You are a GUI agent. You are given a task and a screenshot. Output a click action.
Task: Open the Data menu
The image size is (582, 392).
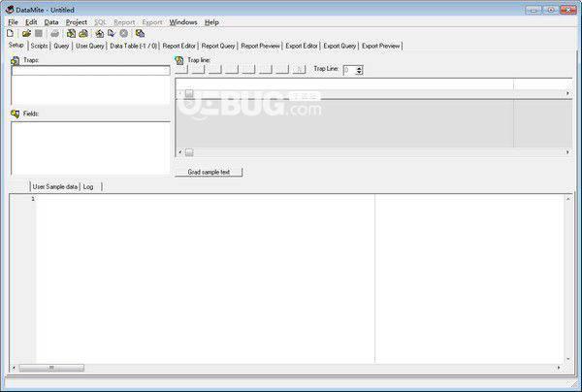51,22
